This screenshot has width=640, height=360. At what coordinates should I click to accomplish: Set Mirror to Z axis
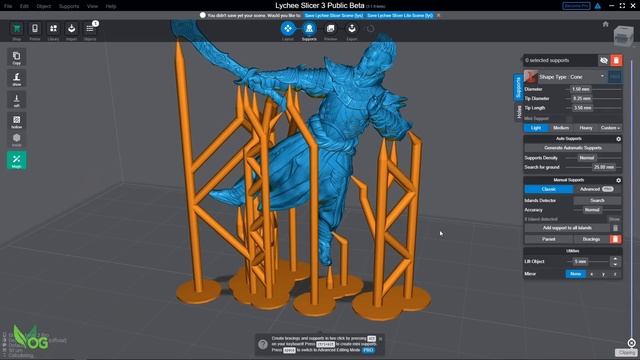click(615, 274)
